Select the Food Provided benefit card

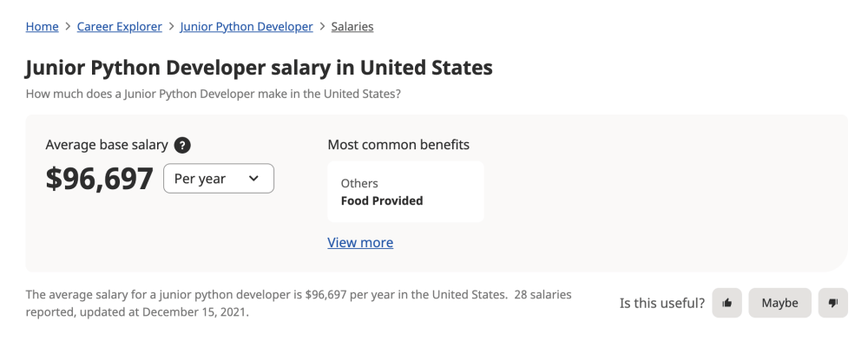405,192
